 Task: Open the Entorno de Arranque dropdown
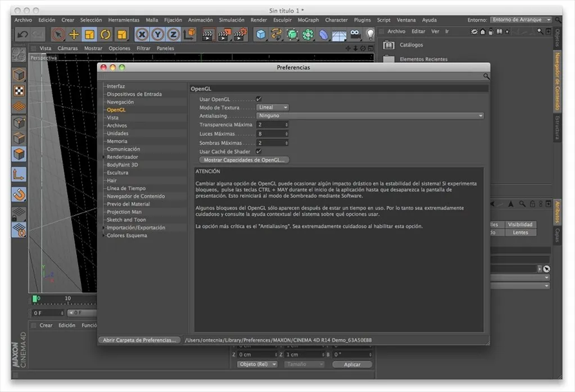521,20
